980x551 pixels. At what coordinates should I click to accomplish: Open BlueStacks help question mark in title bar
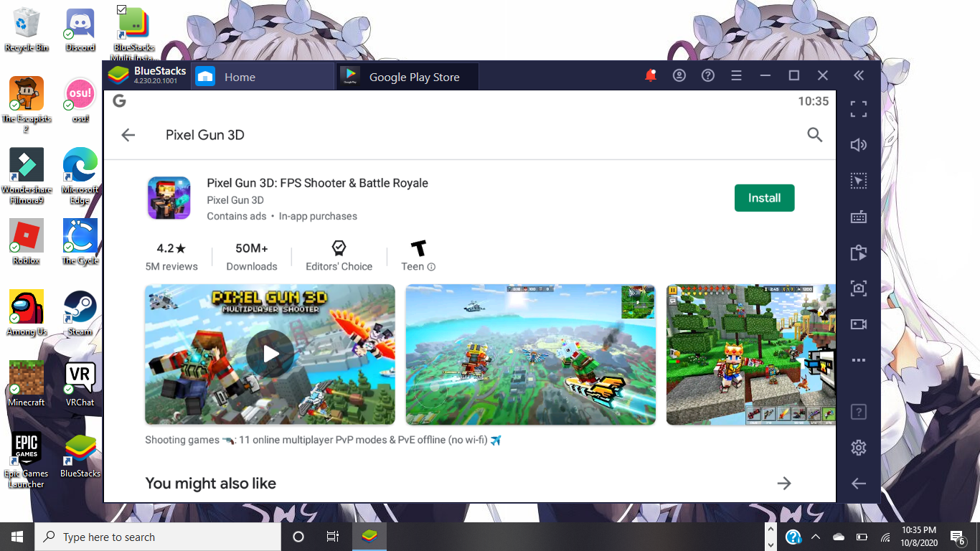click(708, 75)
